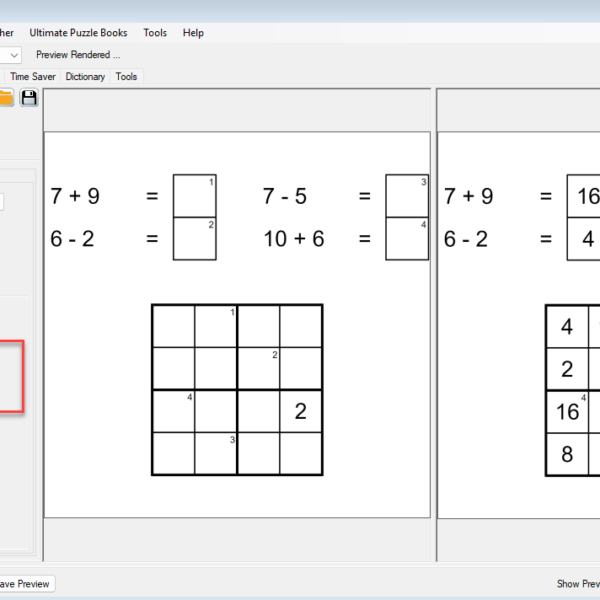600x600 pixels.
Task: Click the solution grid cell showing 8
Action: click(x=567, y=454)
